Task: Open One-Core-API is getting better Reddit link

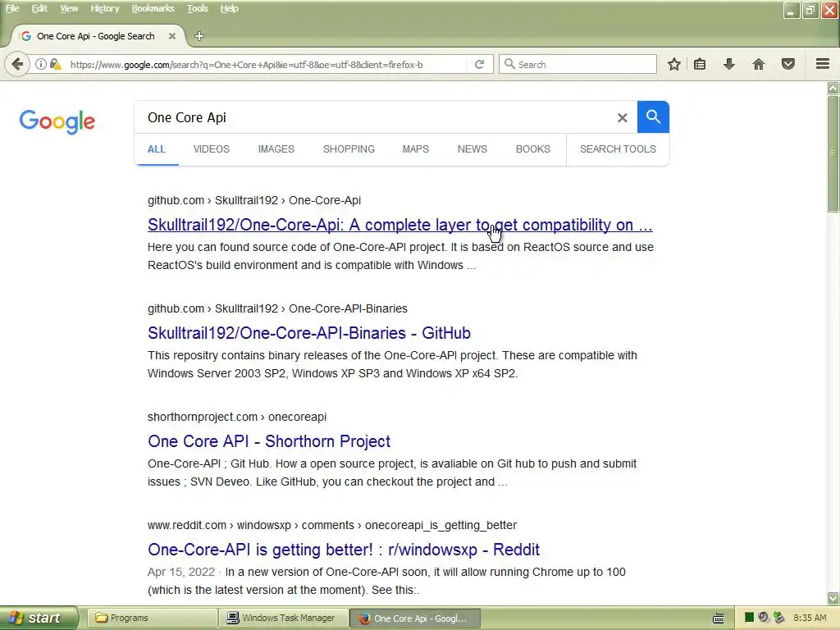Action: pyautogui.click(x=344, y=550)
